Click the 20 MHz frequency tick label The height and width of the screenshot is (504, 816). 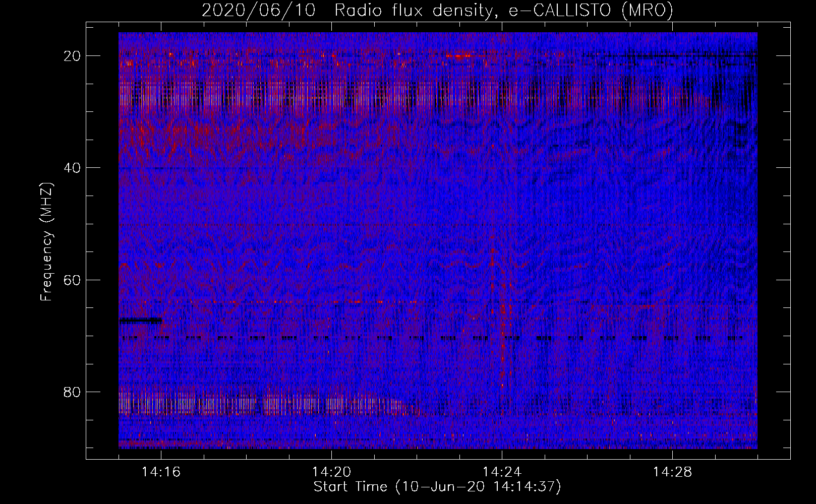click(x=72, y=56)
